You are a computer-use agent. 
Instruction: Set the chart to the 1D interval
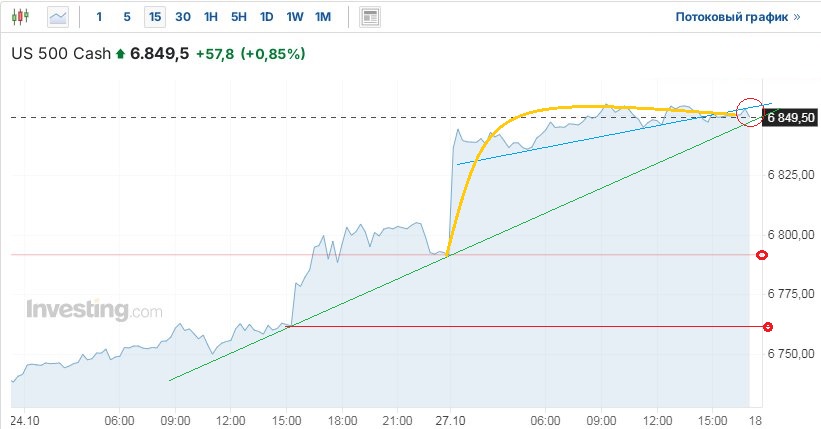(266, 17)
